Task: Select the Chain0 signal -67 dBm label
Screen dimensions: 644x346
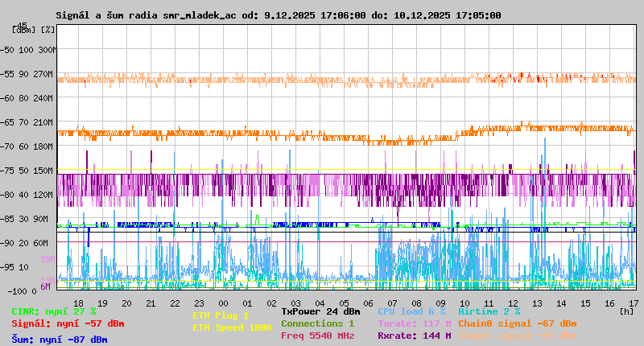Action: (517, 323)
